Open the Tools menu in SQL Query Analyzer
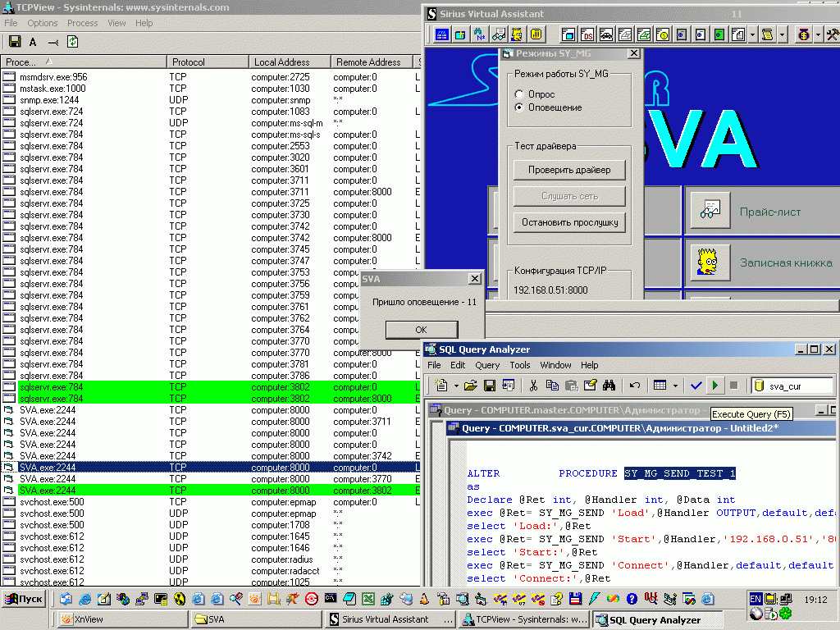840x630 pixels. tap(519, 365)
